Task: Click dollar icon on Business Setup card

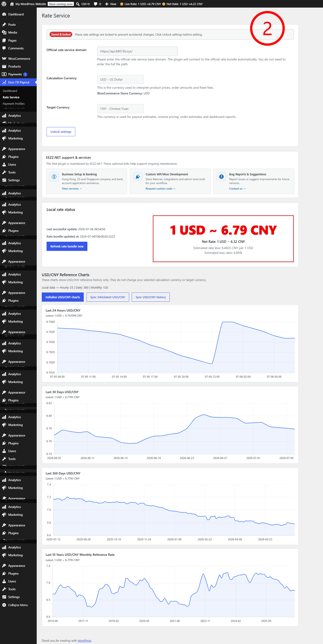Action: click(x=54, y=176)
